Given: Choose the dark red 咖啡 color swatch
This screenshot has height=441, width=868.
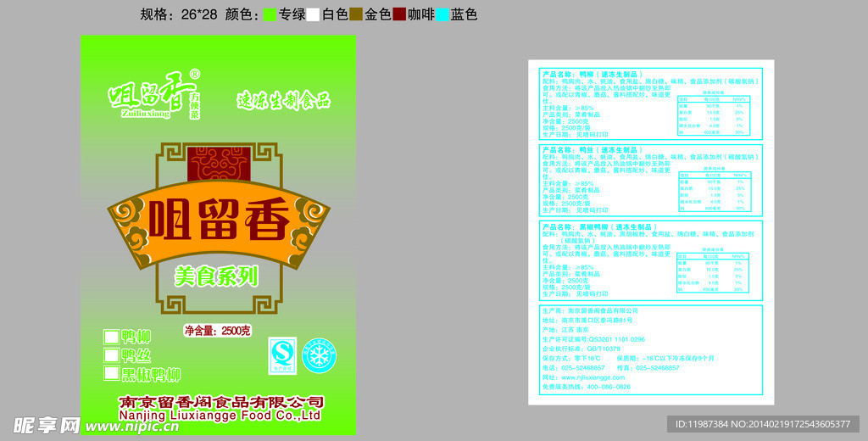Looking at the screenshot, I should [400, 15].
